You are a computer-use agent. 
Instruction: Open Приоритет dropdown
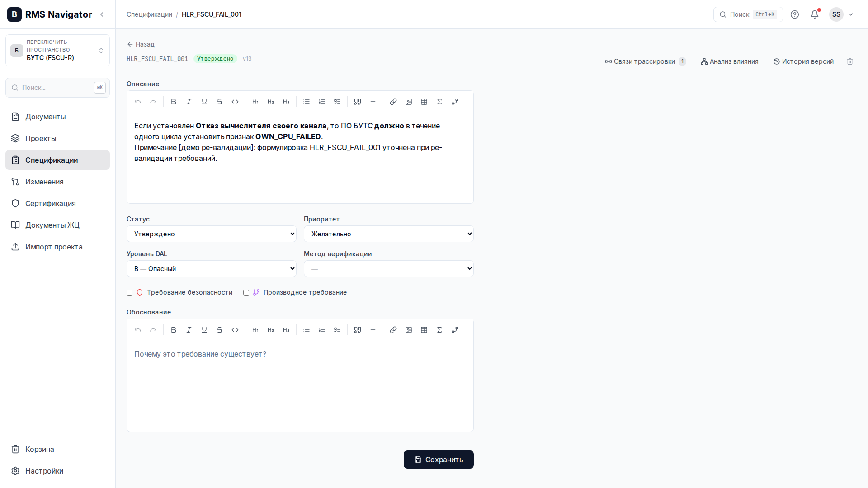pos(389,234)
